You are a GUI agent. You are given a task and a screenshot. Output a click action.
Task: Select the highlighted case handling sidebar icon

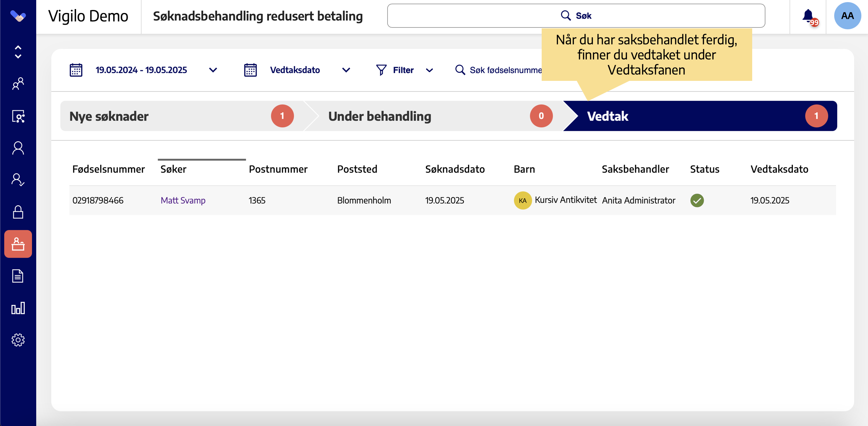coord(18,244)
